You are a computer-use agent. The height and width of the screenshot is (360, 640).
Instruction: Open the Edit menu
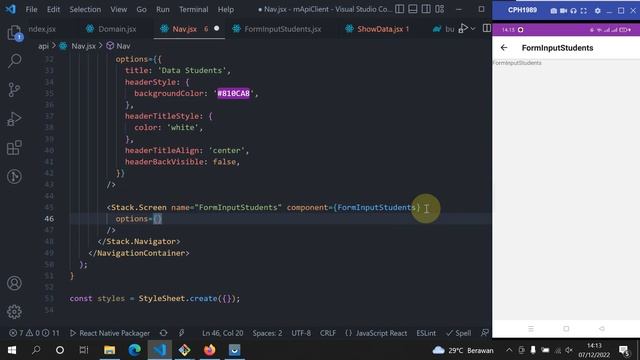point(53,9)
